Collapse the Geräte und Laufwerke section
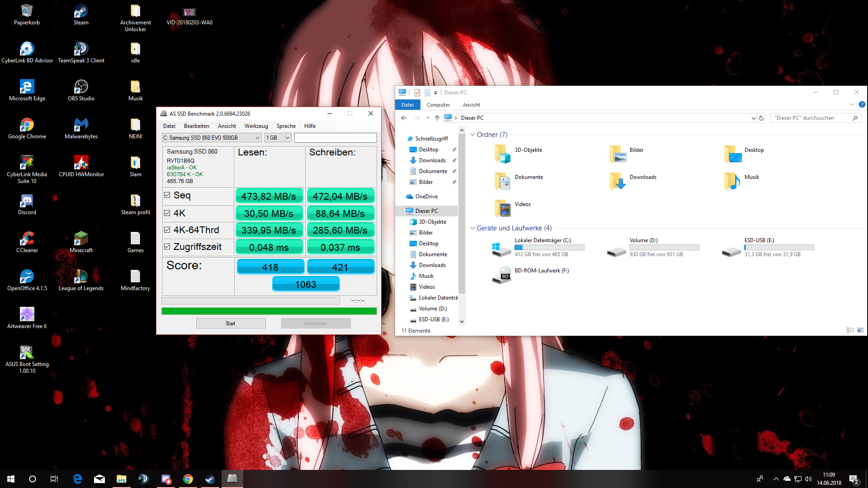Viewport: 868px width, 488px height. pyautogui.click(x=472, y=228)
